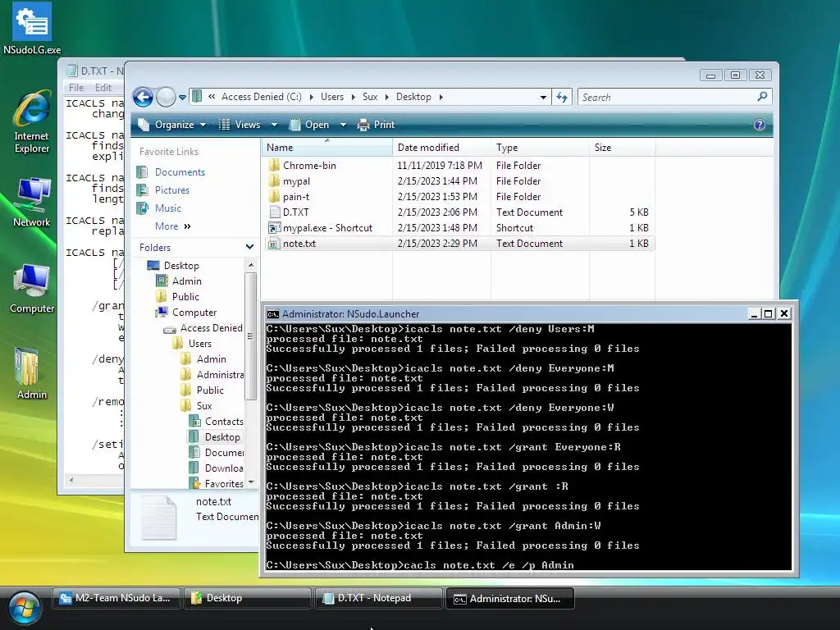Select the mypal folder icon in list
The height and width of the screenshot is (630, 840).
pyautogui.click(x=274, y=180)
